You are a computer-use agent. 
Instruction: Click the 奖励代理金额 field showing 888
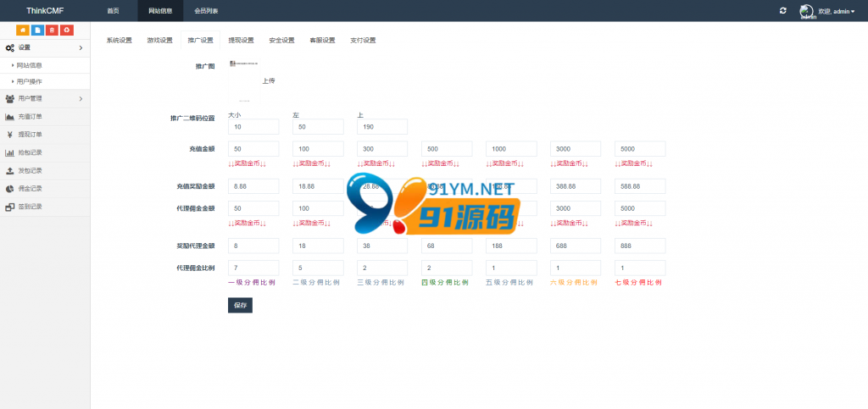click(641, 246)
